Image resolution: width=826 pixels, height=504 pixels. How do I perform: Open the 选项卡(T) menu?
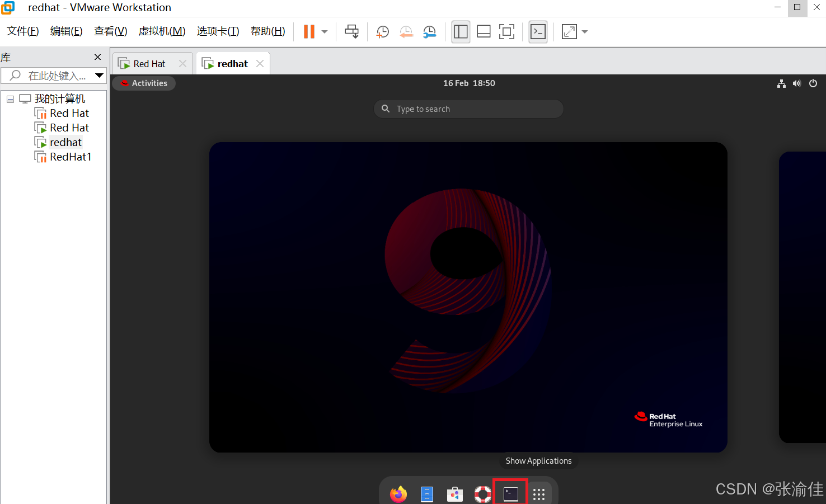point(218,31)
